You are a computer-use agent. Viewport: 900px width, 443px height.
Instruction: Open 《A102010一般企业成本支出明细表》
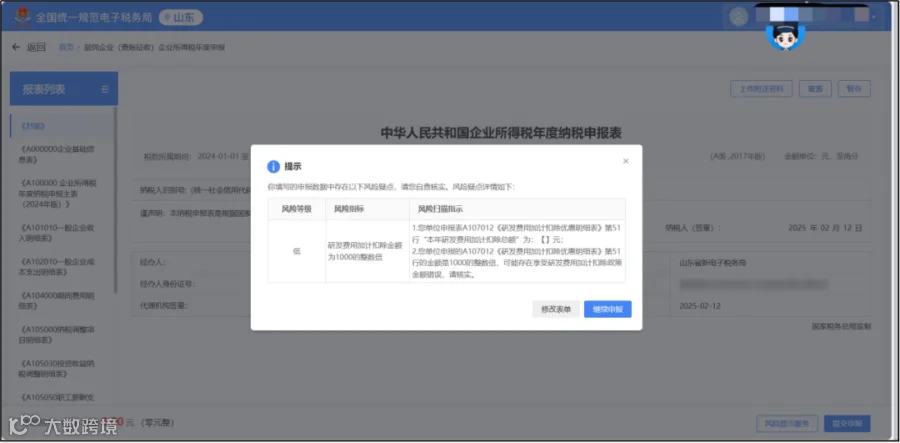click(56, 267)
